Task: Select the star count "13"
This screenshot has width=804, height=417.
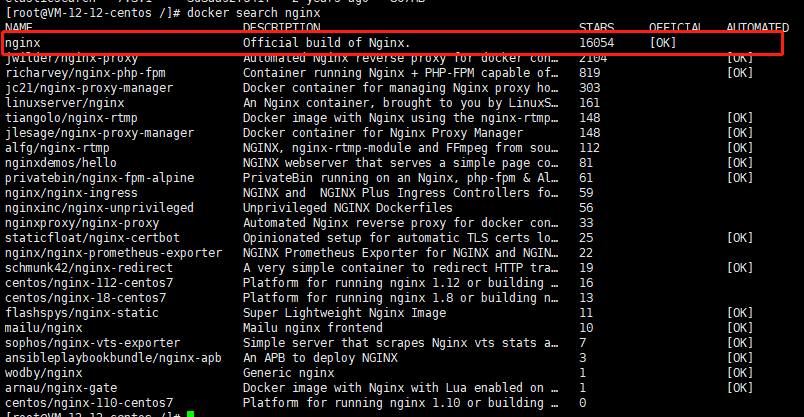Action: point(586,297)
